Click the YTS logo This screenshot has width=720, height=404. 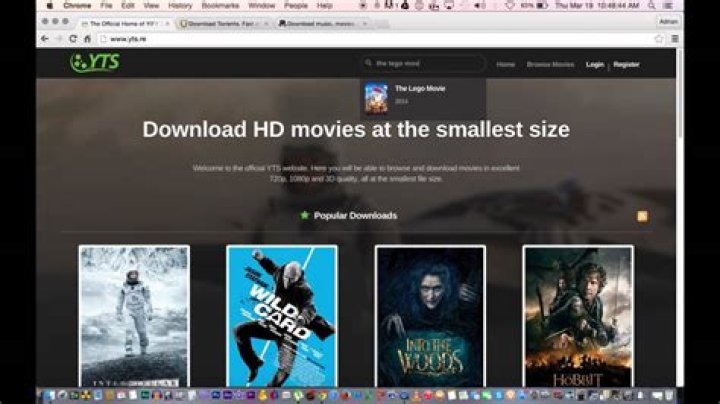[95, 62]
